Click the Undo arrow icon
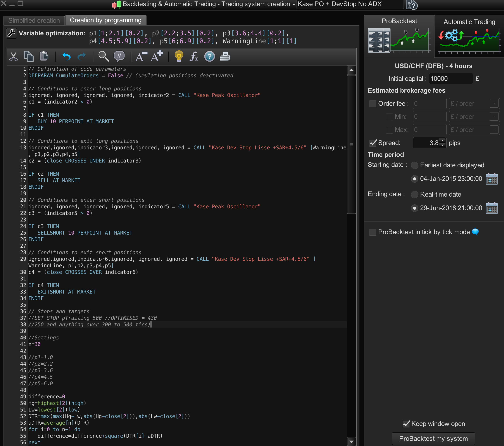 (66, 57)
